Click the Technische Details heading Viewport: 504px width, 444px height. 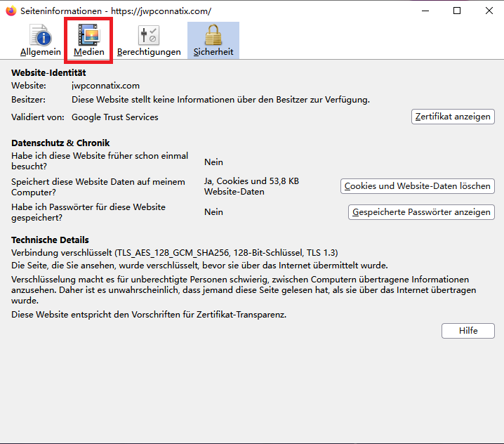pyautogui.click(x=50, y=240)
